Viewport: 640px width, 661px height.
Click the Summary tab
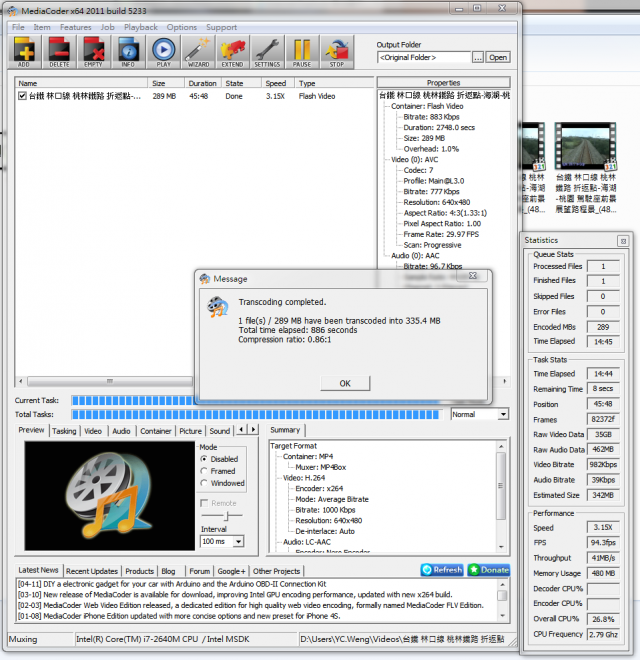tap(285, 430)
